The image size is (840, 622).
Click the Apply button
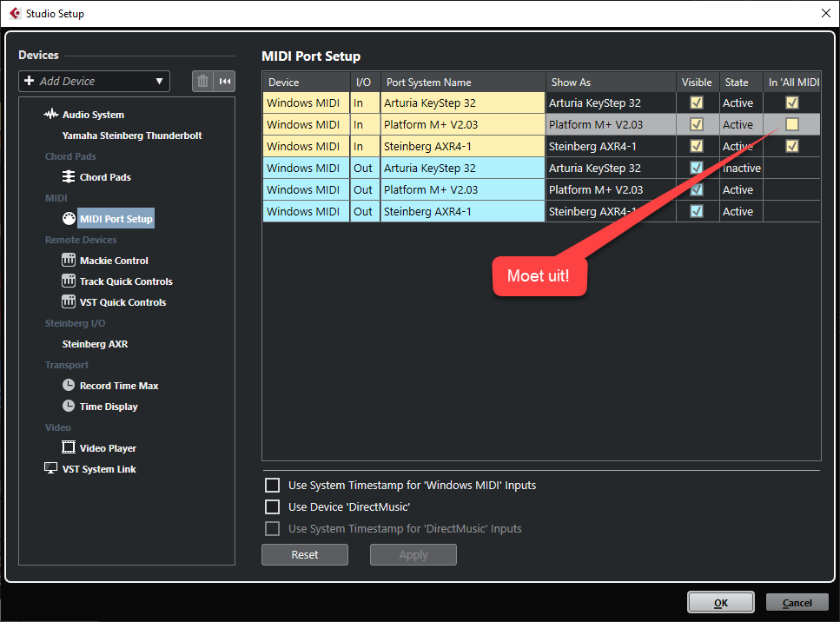(x=413, y=554)
